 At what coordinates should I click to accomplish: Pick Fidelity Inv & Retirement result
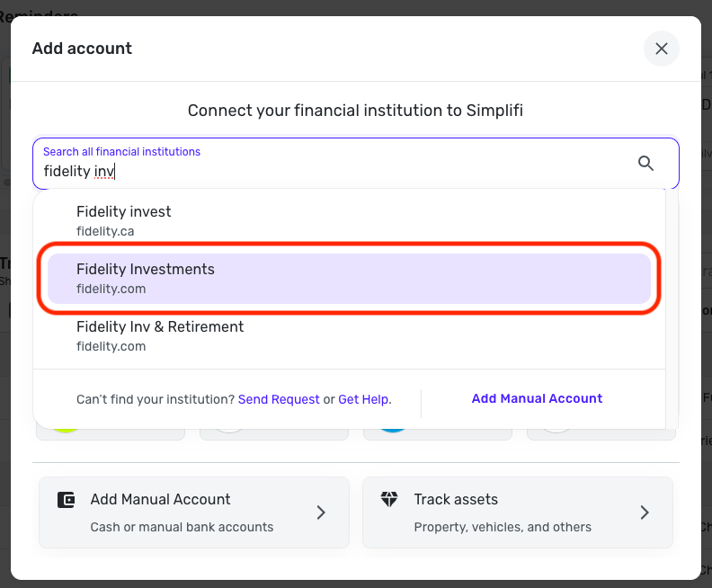pos(160,327)
